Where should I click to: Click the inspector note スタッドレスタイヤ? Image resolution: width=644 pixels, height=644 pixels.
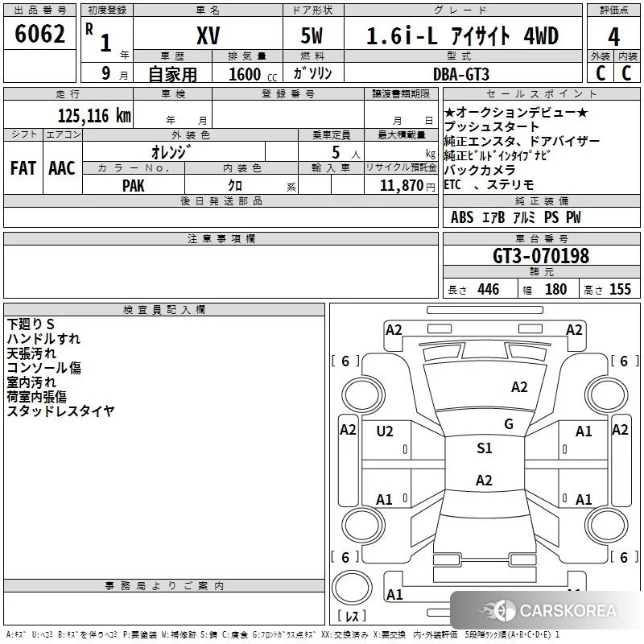61,411
